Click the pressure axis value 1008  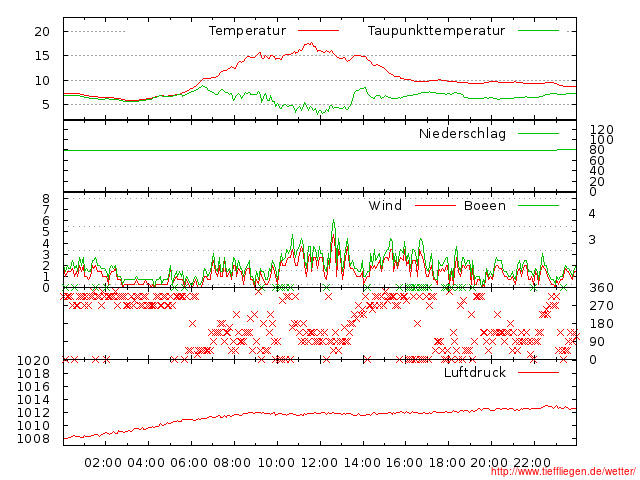coord(33,439)
